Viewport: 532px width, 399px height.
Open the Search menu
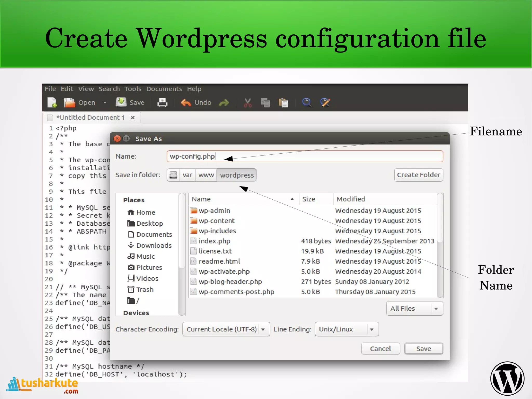coord(109,89)
